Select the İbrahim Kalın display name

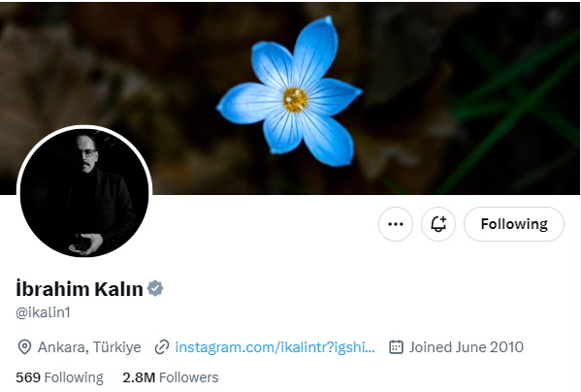80,289
